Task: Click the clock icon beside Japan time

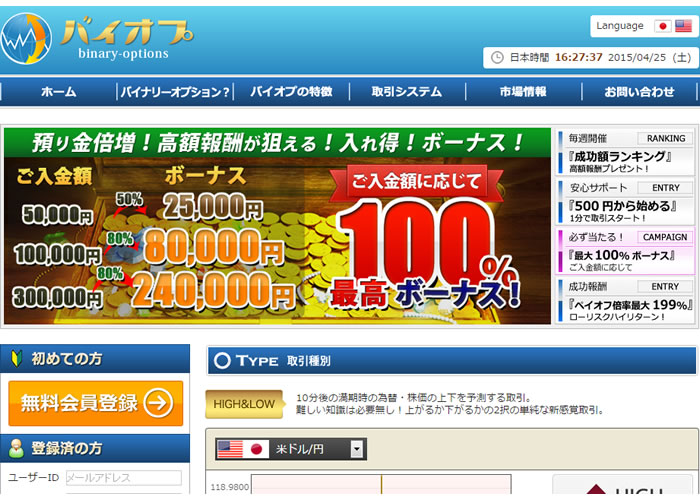Action: 497,57
